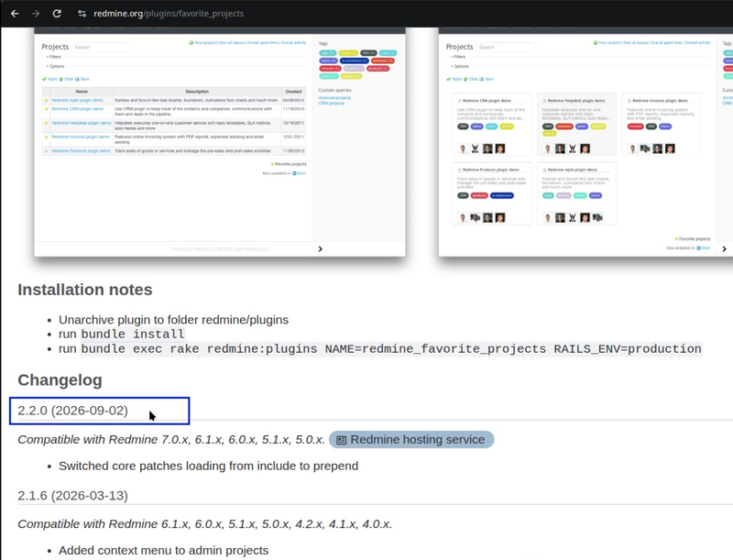
Task: Select the bundle install command text
Action: [x=133, y=335]
